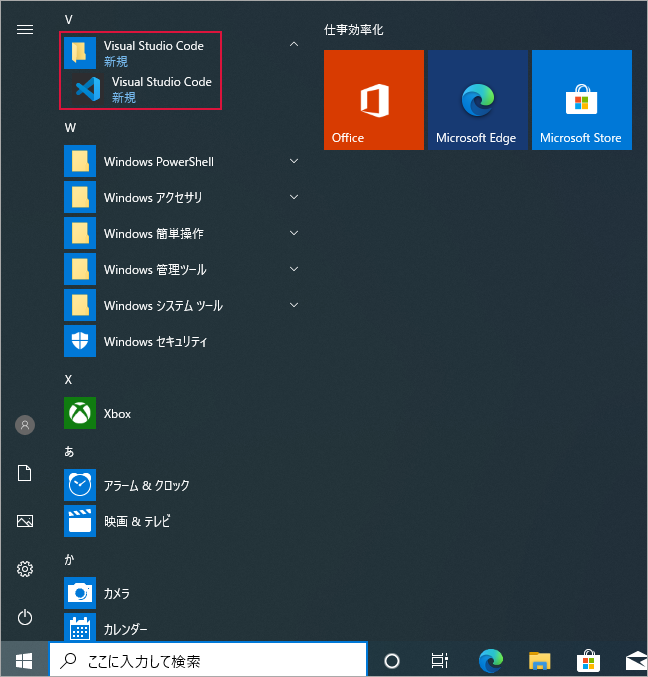Expand the Windows PowerShell folder chevron
648x677 pixels.
pyautogui.click(x=294, y=161)
